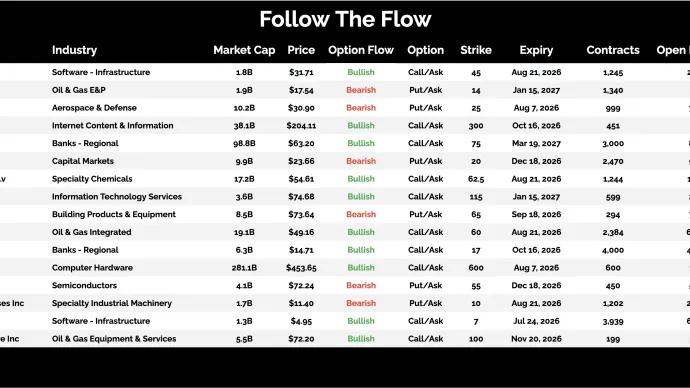This screenshot has width=690, height=388.
Task: Click the Bearish label for Semiconductors
Action: pyautogui.click(x=361, y=285)
